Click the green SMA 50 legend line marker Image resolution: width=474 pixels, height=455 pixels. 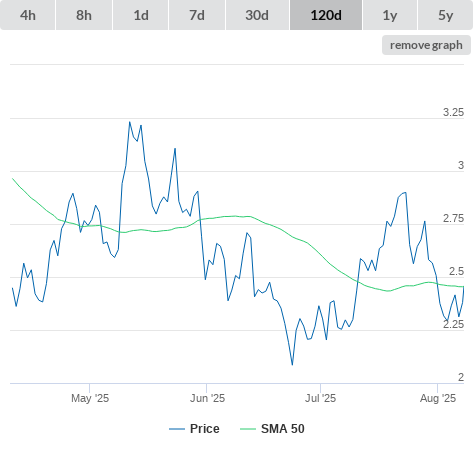point(248,429)
